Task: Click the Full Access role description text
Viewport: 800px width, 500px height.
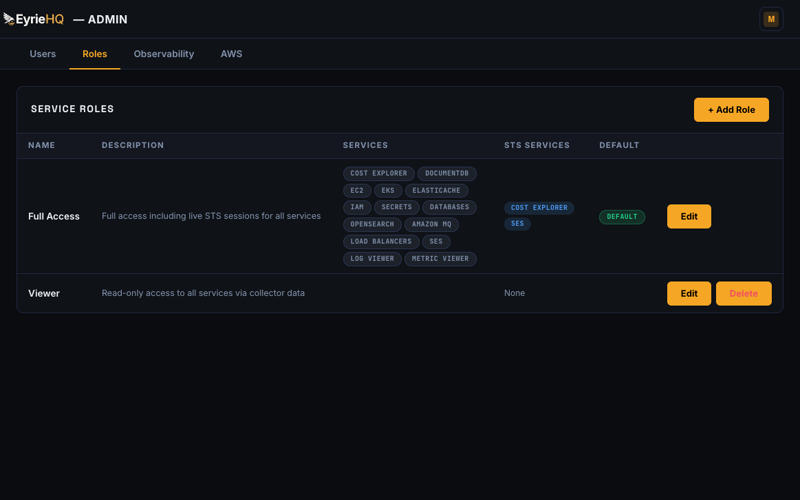Action: [211, 216]
